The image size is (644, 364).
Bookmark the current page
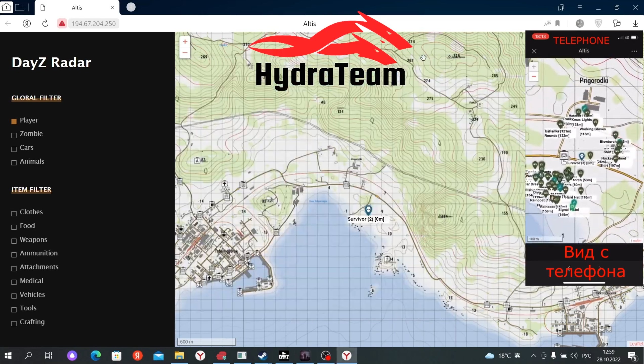557,24
